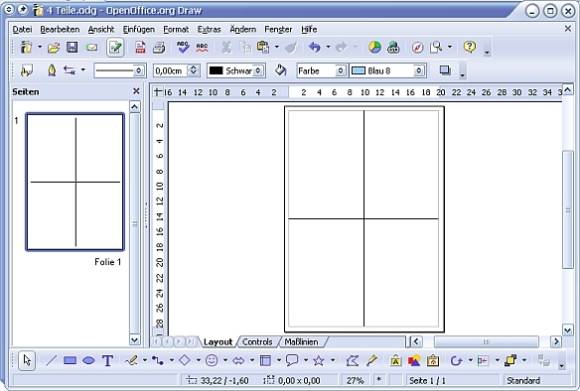Toggle Edit File mode button
Viewport: 580px width, 391px height.
115,47
